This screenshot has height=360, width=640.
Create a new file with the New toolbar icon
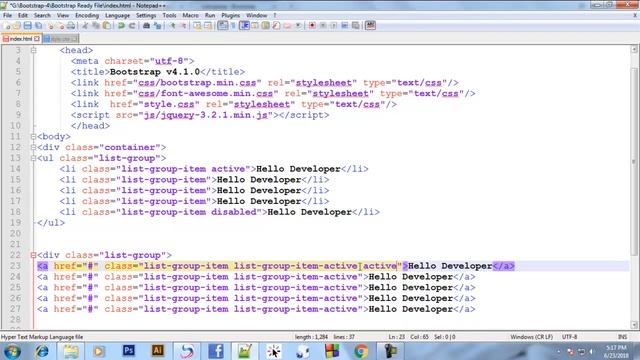[7, 26]
